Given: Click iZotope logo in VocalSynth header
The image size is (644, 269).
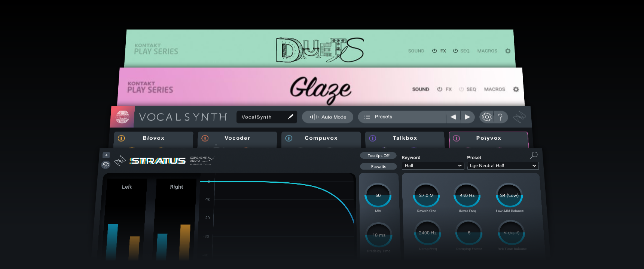Looking at the screenshot, I should pyautogui.click(x=519, y=117).
